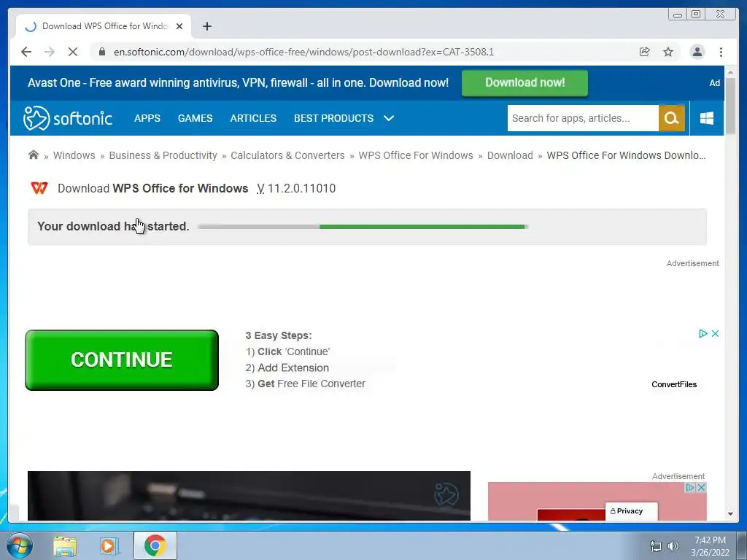747x560 pixels.
Task: Click the Add Extension step text
Action: point(293,367)
